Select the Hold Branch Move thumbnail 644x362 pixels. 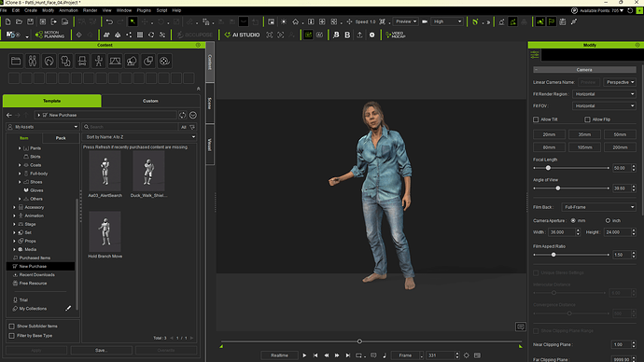point(105,231)
